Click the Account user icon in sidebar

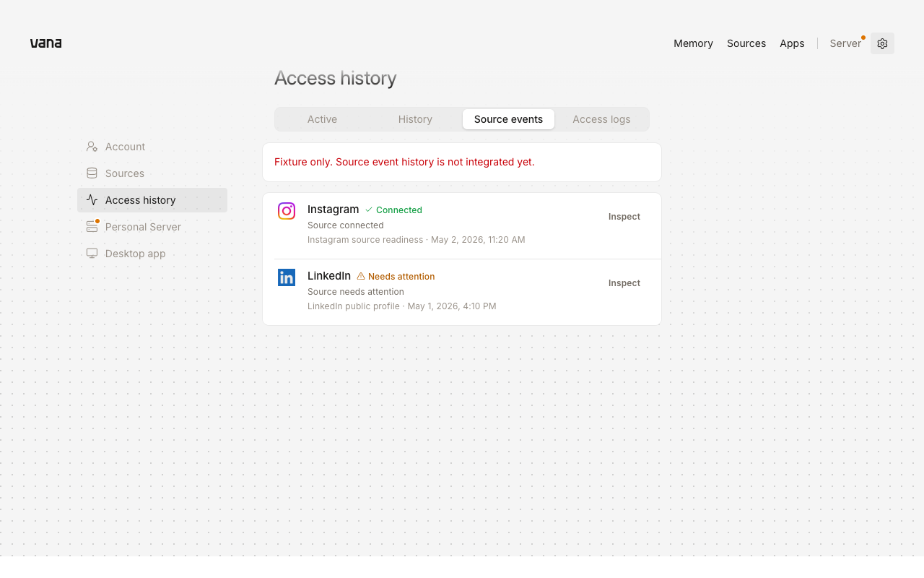pos(92,147)
